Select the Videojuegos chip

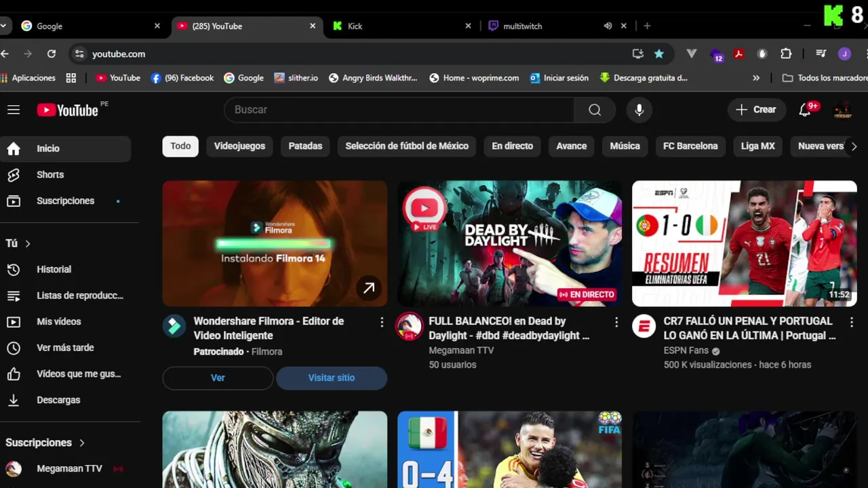tap(239, 146)
